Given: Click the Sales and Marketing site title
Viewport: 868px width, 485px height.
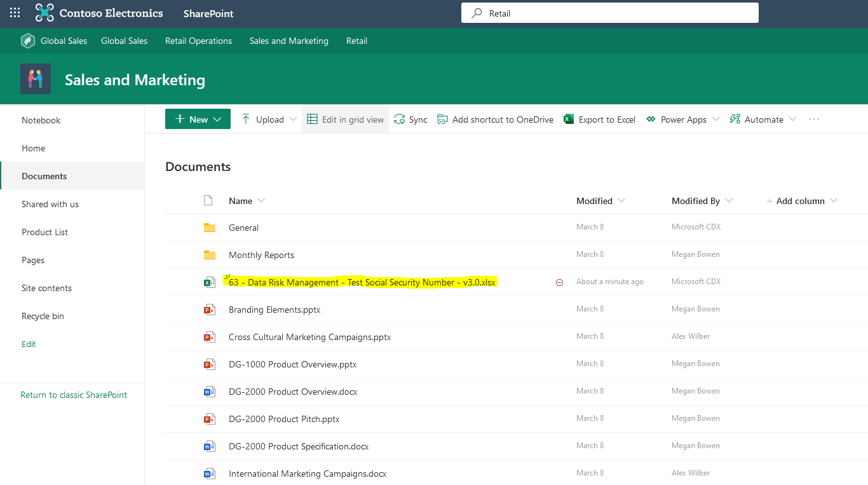Looking at the screenshot, I should pos(135,79).
